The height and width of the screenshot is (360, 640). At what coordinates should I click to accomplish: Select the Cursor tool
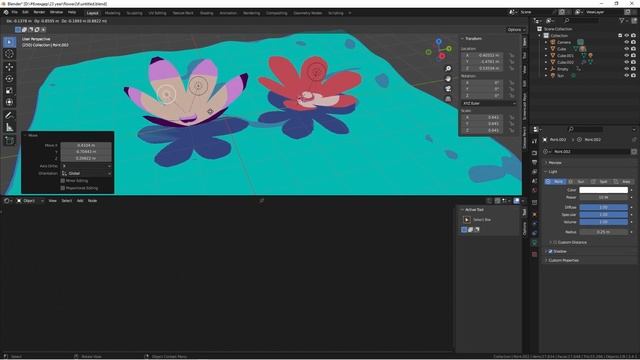[9, 54]
